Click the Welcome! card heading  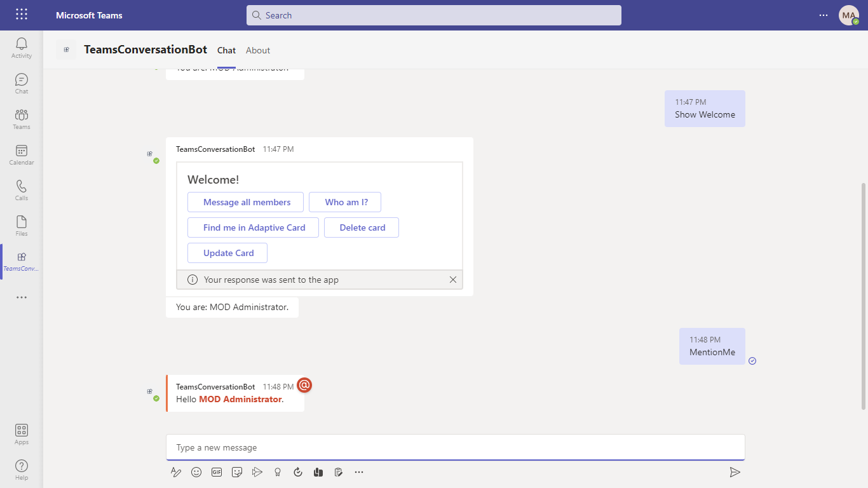pyautogui.click(x=214, y=180)
